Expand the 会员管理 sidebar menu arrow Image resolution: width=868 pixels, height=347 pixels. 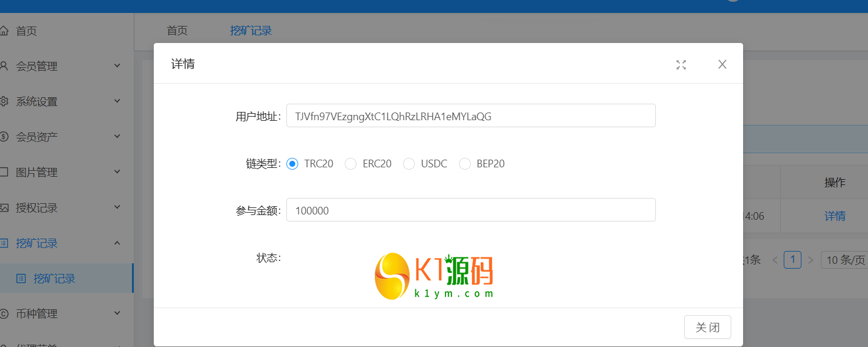(x=117, y=65)
